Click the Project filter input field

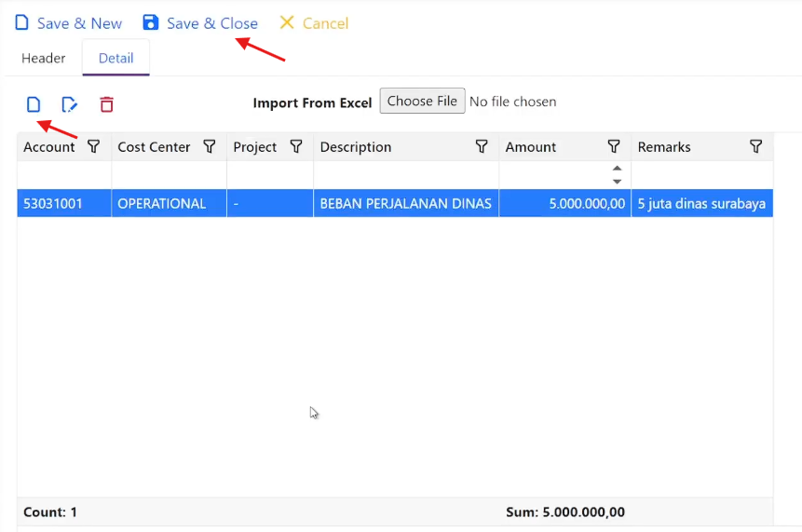270,175
